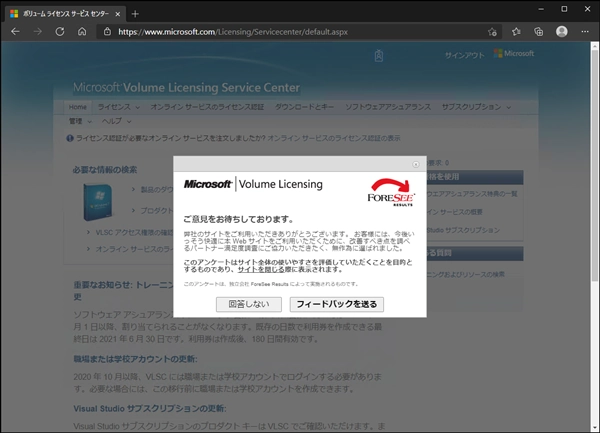The image size is (600, 433).
Task: Click the Microsoft Volume Licensing Service Center title
Action: tap(186, 88)
